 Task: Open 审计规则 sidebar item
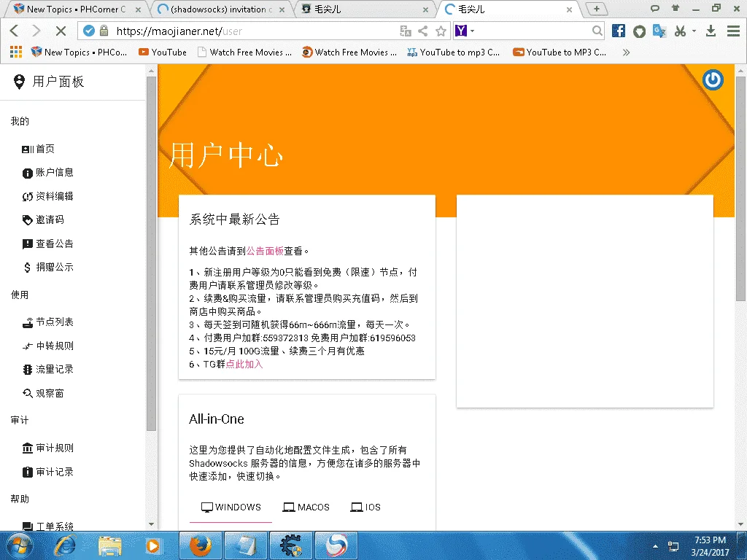[x=47, y=448]
